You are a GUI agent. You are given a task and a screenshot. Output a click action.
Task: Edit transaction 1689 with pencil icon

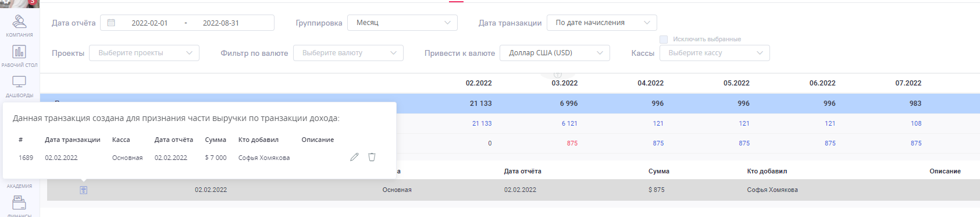(x=354, y=157)
